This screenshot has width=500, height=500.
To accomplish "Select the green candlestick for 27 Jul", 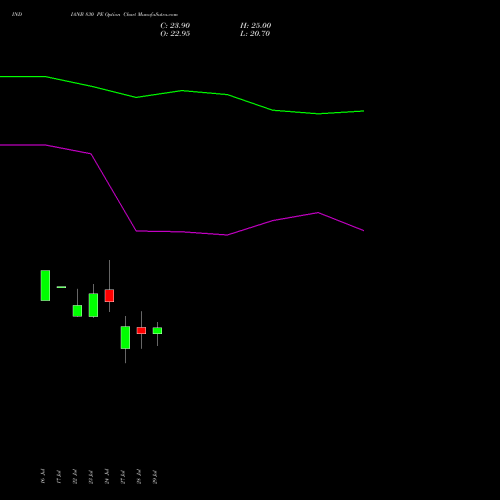I will click(x=125, y=337).
